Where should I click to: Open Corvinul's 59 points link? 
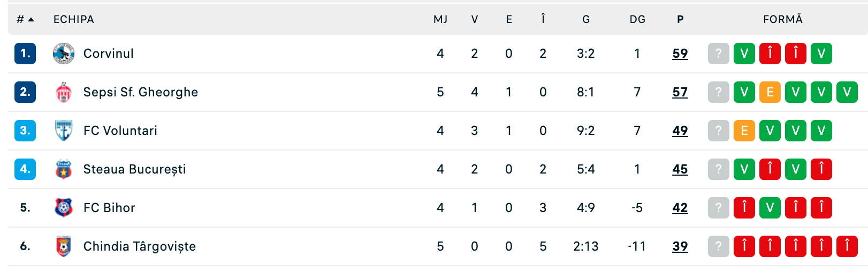pos(680,54)
